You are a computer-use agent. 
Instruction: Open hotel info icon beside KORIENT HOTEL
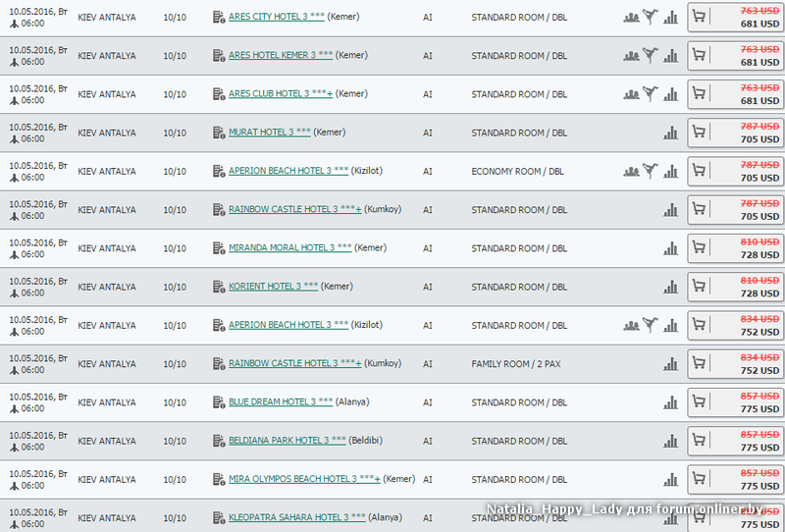[219, 287]
